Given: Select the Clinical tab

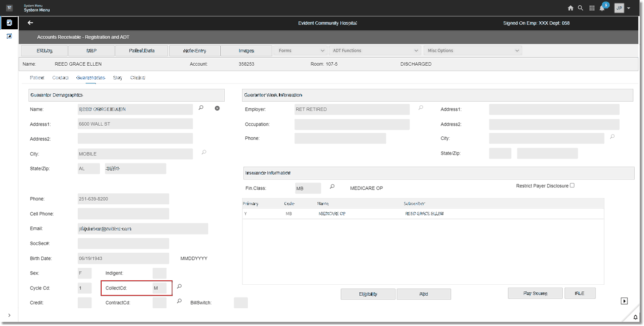Looking at the screenshot, I should 138,78.
